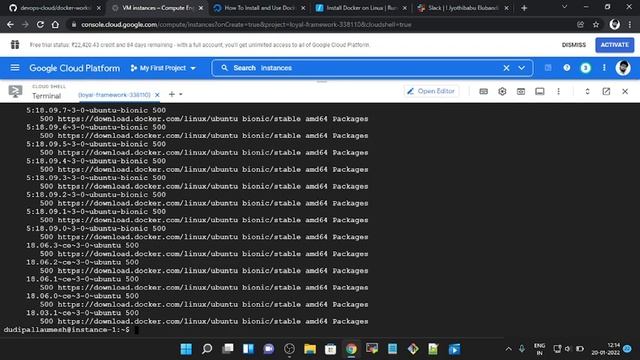
Task: Click the session information monitor icon
Action: pyautogui.click(x=540, y=91)
